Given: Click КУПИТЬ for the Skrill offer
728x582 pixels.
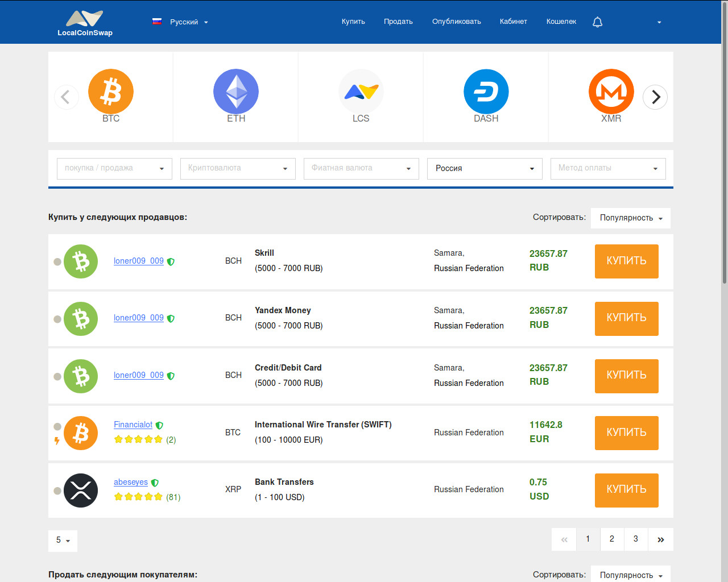Looking at the screenshot, I should tap(627, 261).
